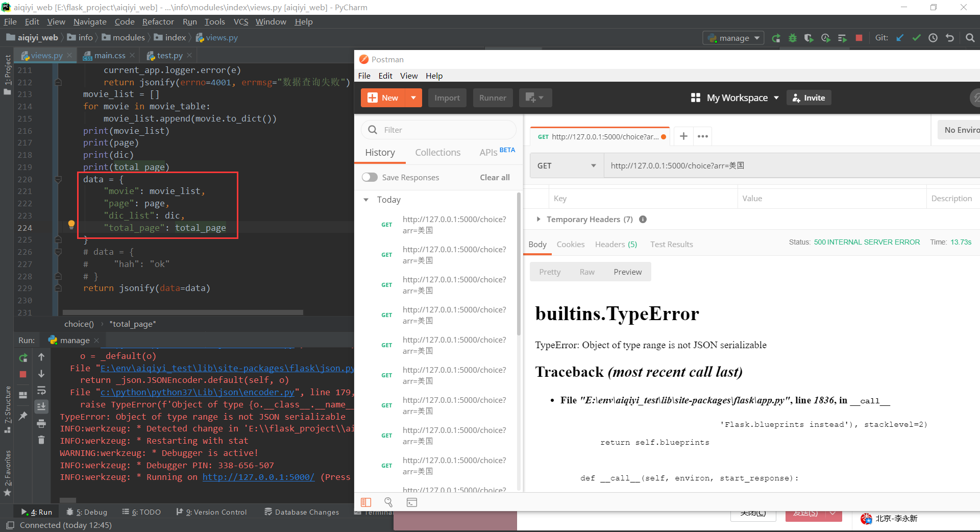Click the editor horizontal scrollbar
Viewport: 980px width, 532px height.
tap(183, 312)
